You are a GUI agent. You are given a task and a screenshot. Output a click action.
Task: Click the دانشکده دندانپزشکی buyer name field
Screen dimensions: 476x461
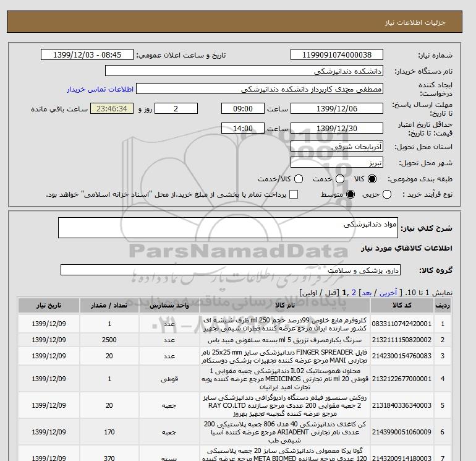tap(244, 71)
